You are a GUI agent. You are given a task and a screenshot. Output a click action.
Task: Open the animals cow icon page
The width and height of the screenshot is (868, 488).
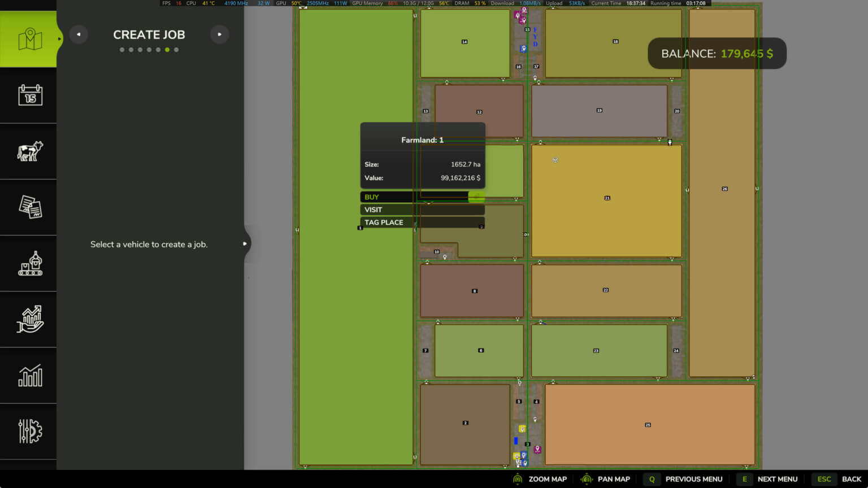tap(29, 151)
